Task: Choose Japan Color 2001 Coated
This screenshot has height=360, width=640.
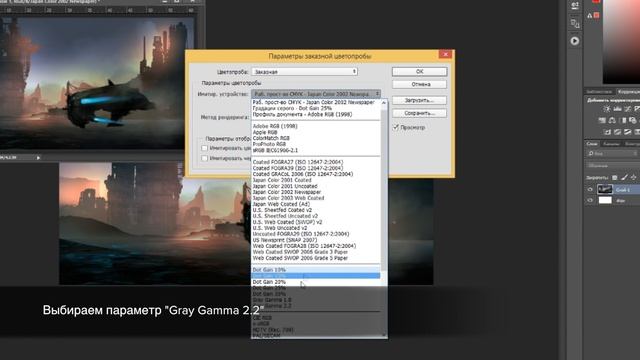Action: pyautogui.click(x=316, y=180)
